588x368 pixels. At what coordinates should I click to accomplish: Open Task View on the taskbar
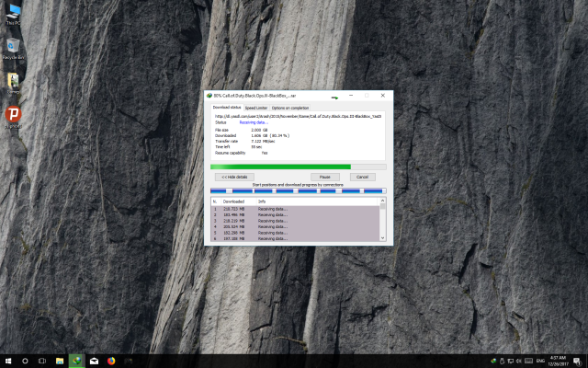click(x=42, y=360)
